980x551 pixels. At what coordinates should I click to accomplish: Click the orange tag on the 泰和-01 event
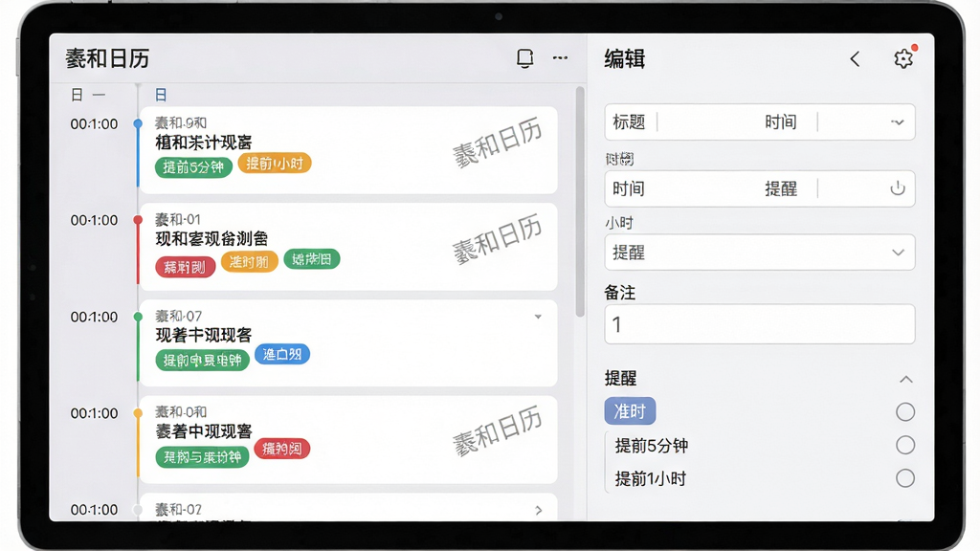tap(249, 261)
